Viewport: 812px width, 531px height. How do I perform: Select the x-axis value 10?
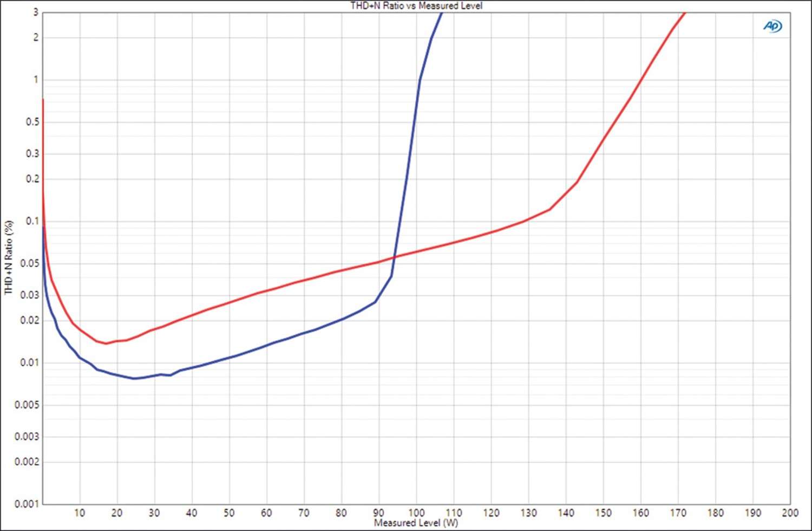[x=80, y=513]
